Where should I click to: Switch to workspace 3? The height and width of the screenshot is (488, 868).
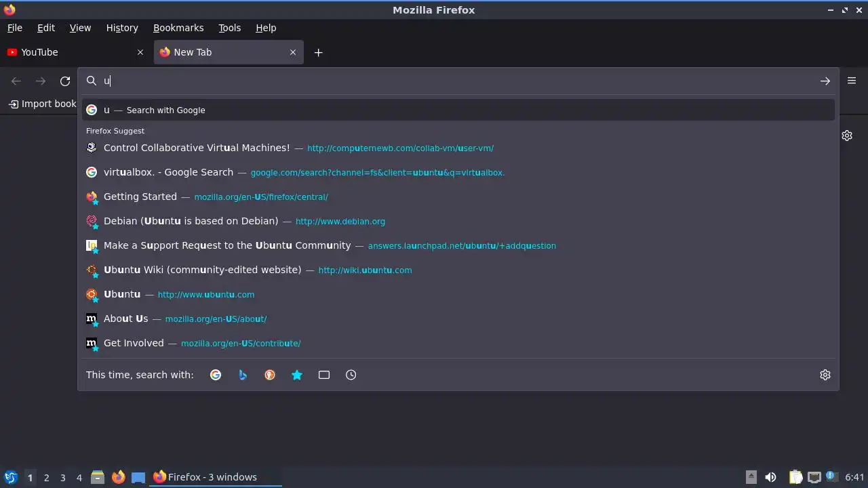click(62, 477)
